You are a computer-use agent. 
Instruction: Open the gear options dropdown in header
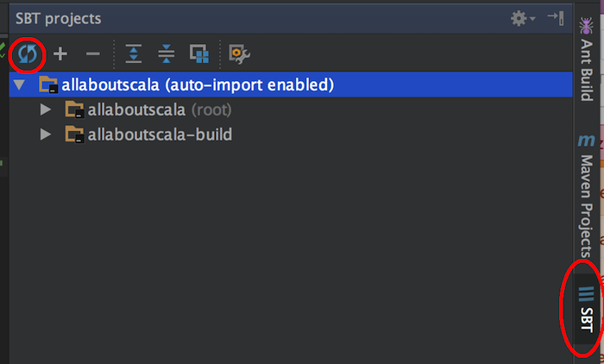pos(522,18)
